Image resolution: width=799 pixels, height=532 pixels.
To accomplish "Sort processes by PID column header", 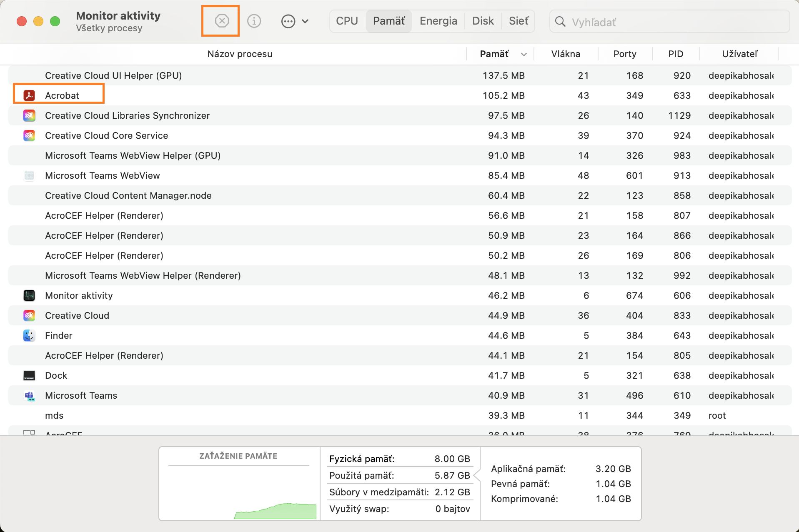I will (x=675, y=54).
